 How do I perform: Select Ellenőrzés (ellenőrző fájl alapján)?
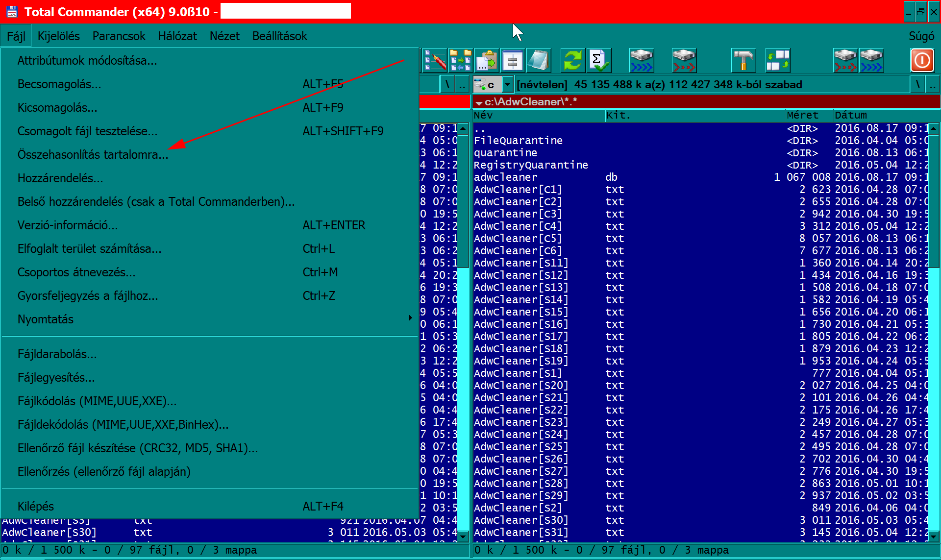click(x=210, y=471)
